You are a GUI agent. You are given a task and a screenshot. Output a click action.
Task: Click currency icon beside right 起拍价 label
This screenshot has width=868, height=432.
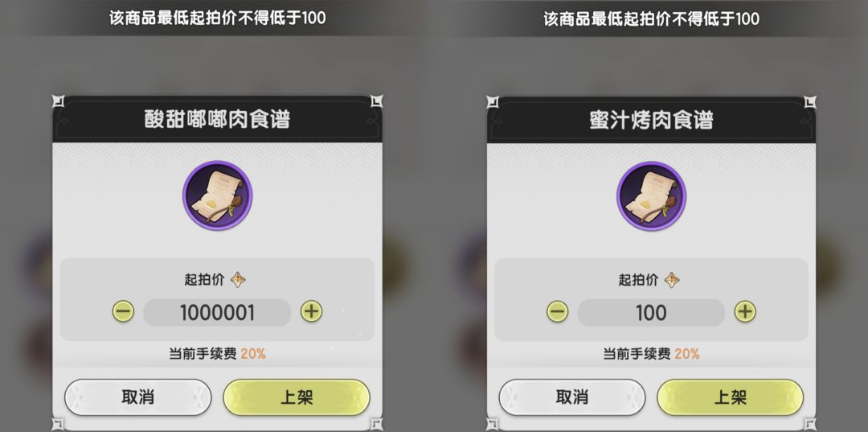[672, 280]
